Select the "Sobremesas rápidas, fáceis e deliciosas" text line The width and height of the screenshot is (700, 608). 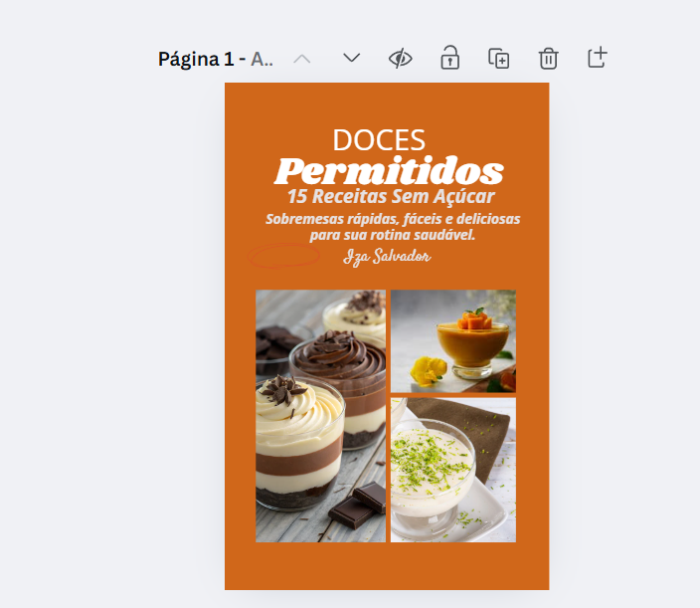pyautogui.click(x=393, y=219)
